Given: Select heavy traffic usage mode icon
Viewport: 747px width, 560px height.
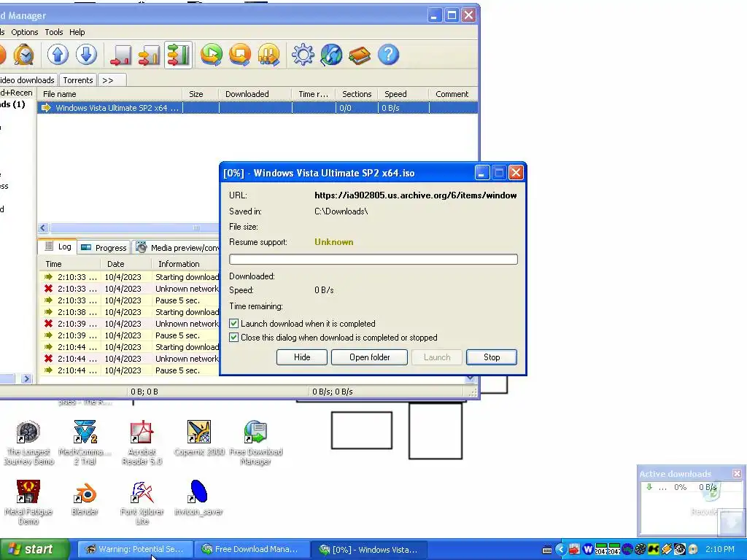Looking at the screenshot, I should tap(178, 55).
